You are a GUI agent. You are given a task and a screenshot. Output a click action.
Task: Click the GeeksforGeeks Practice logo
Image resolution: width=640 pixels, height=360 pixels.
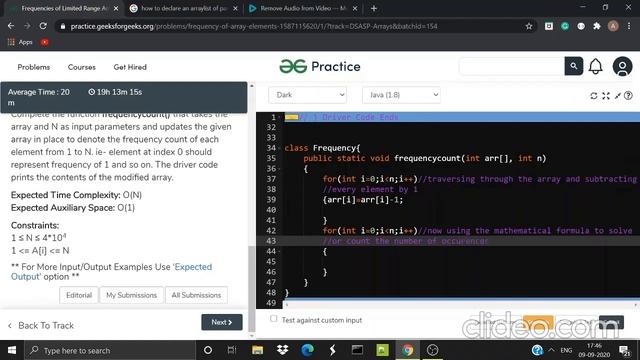click(320, 66)
